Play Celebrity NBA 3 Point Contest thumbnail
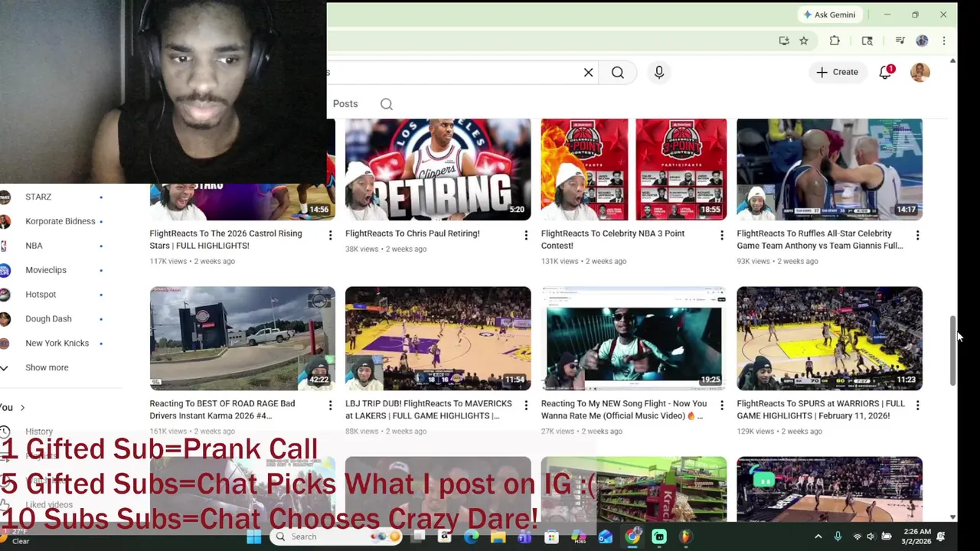 634,169
